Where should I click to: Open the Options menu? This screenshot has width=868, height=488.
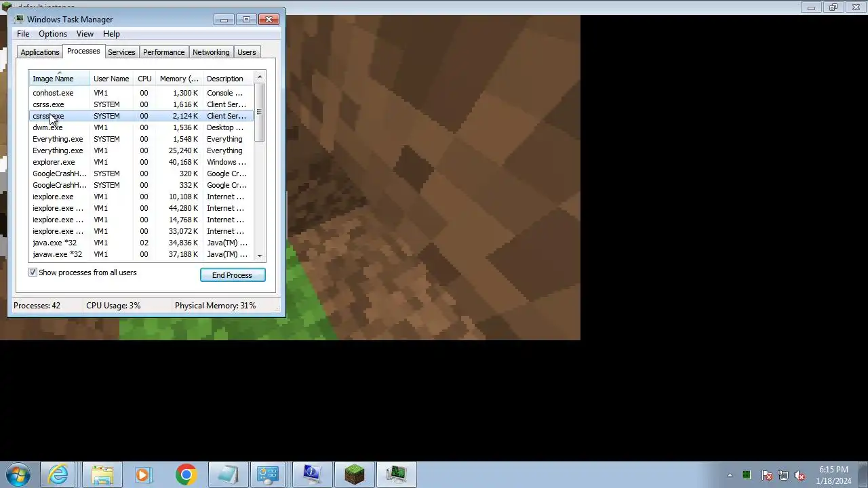click(52, 34)
